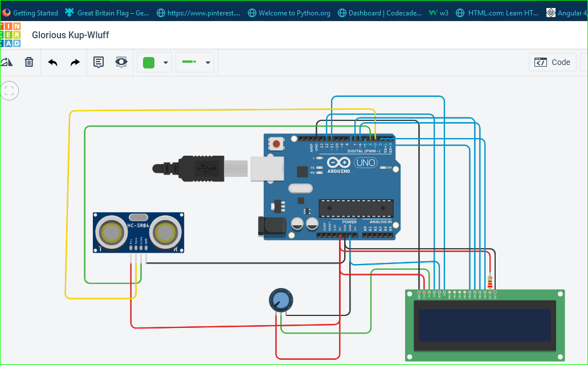The image size is (588, 365).
Task: Select the LCD display component
Action: (485, 326)
